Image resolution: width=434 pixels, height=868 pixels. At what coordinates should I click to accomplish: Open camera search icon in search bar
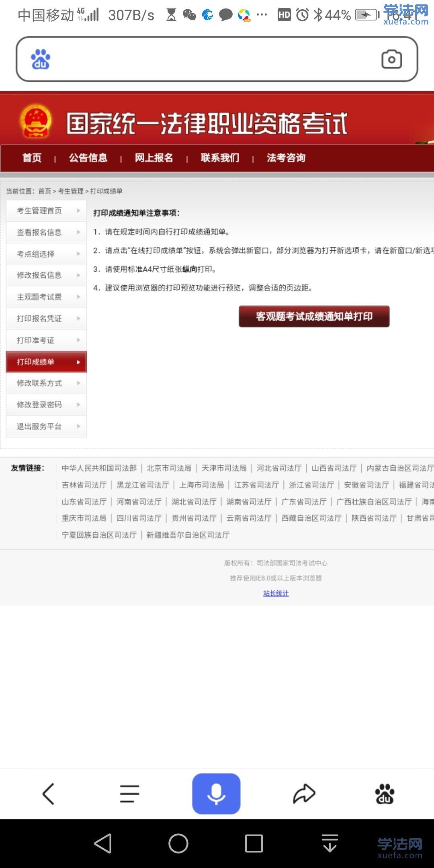391,59
